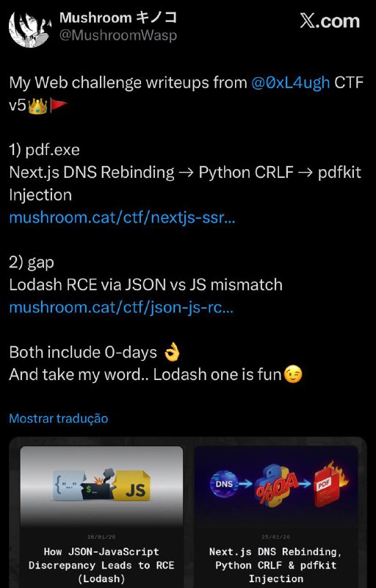Open the @0xL4ugh mention link

coord(291,82)
